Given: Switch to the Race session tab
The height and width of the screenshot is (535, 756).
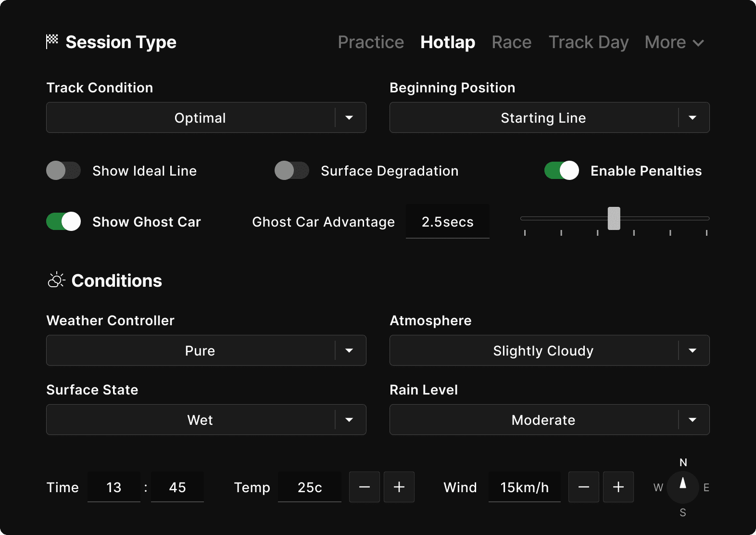Looking at the screenshot, I should tap(512, 42).
